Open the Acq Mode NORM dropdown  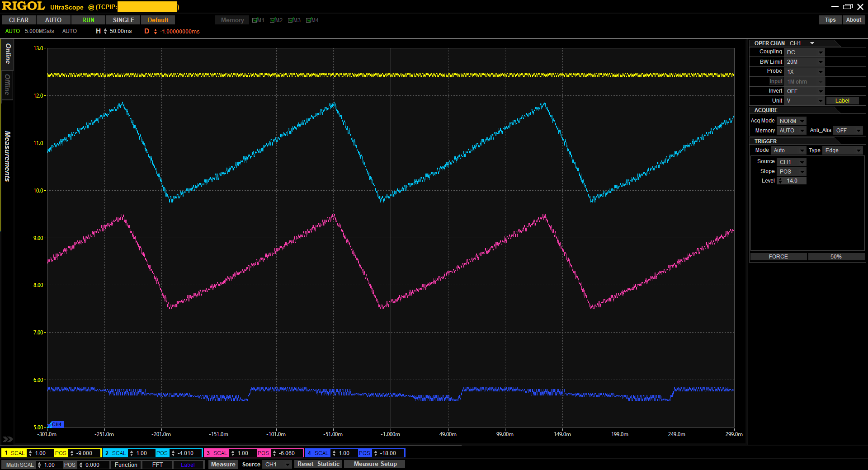click(x=792, y=121)
